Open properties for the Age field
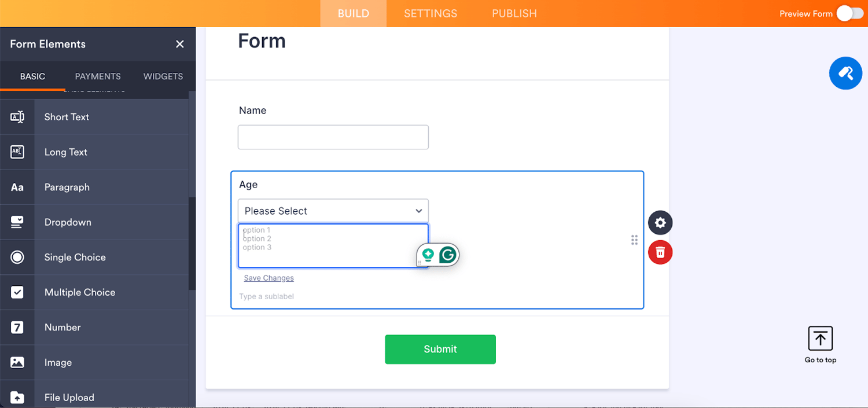868x408 pixels. 660,223
